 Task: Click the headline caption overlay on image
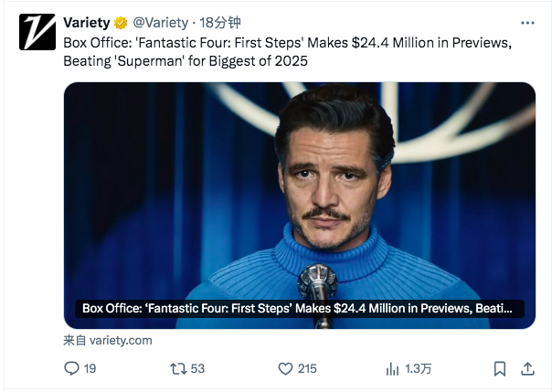(300, 309)
